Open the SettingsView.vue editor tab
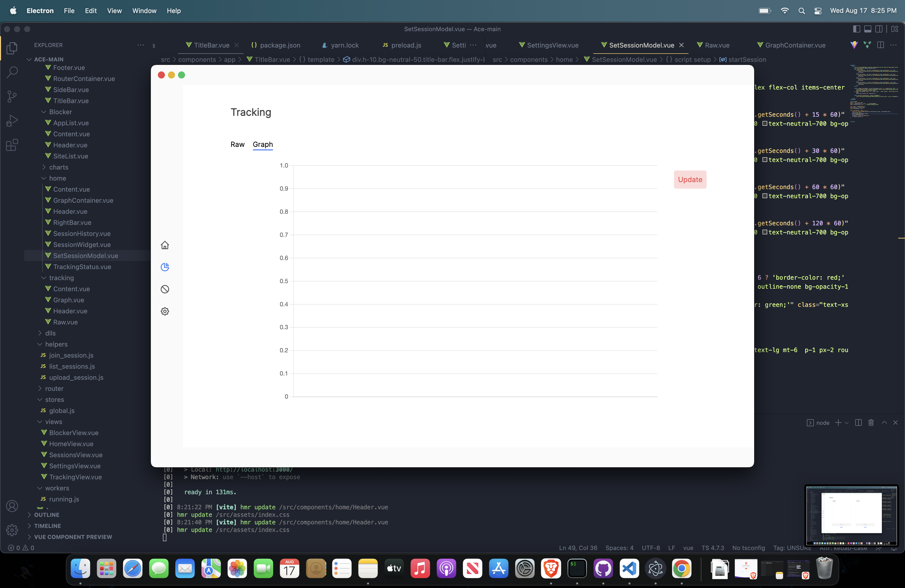The width and height of the screenshot is (905, 588). (x=552, y=45)
